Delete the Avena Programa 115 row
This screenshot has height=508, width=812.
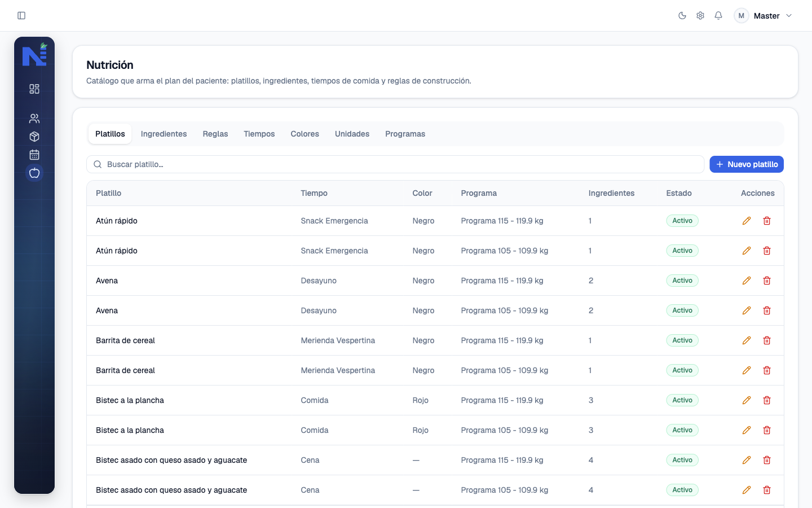click(767, 281)
